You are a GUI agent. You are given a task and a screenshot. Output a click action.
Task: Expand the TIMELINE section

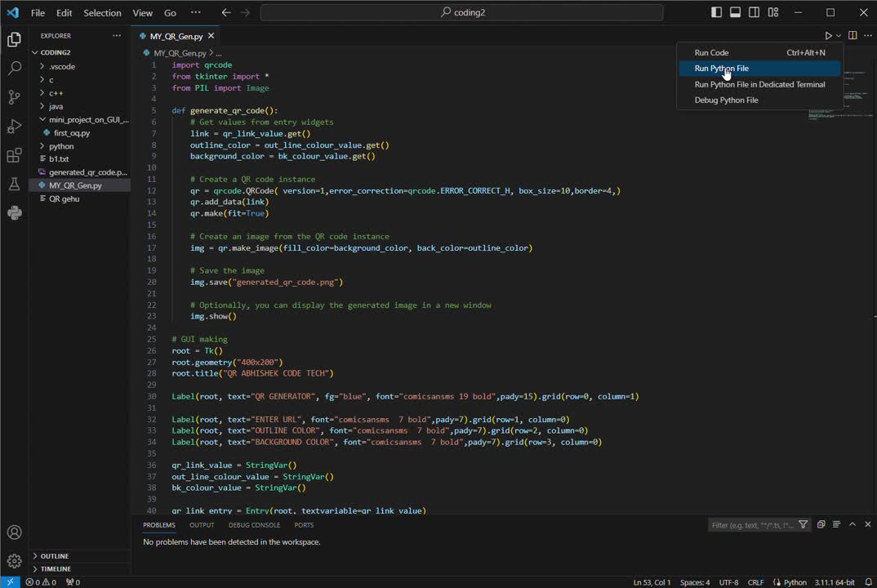click(80, 569)
